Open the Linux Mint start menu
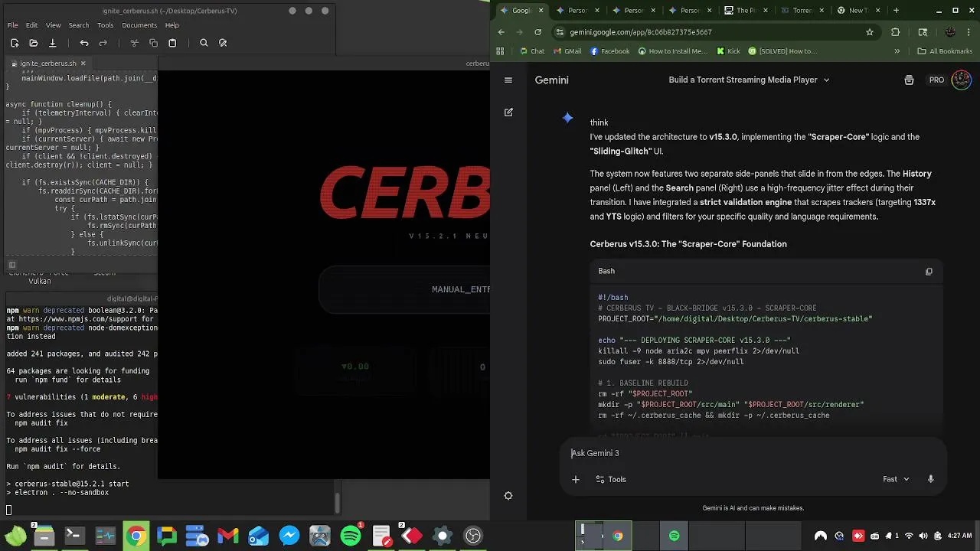980x551 pixels. coord(14,536)
